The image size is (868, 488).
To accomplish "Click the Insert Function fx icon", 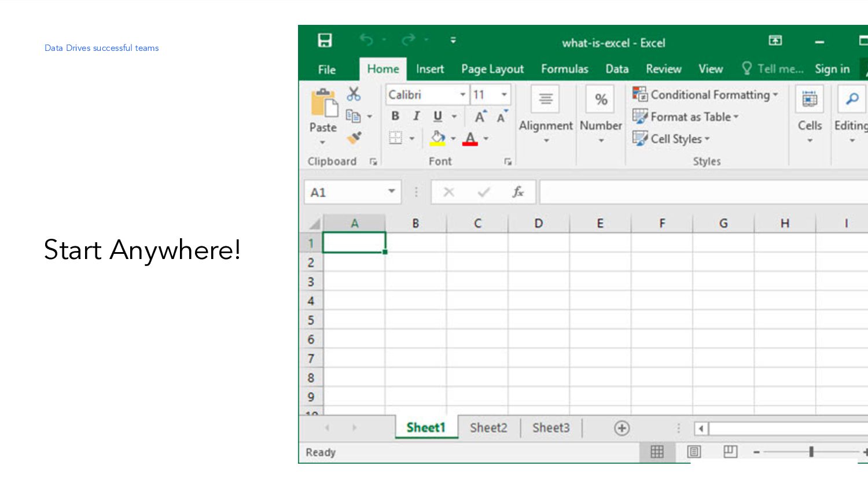I will point(518,192).
